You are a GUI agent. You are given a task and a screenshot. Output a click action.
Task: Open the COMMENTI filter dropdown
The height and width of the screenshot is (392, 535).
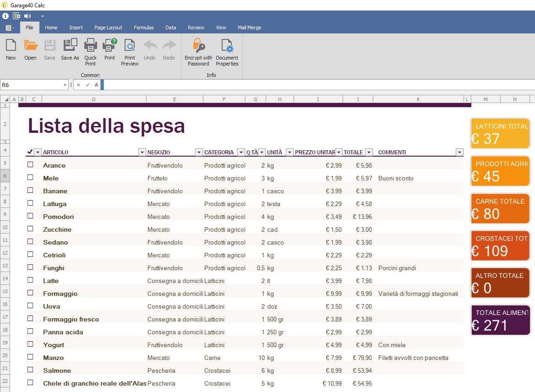pos(459,152)
